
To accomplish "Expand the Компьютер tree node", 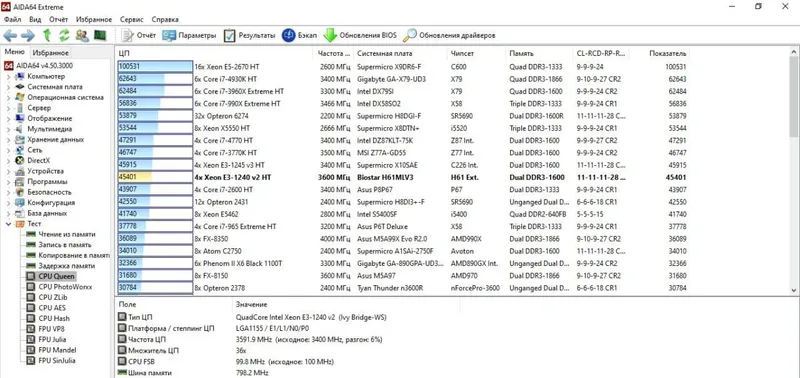I will pyautogui.click(x=8, y=76).
